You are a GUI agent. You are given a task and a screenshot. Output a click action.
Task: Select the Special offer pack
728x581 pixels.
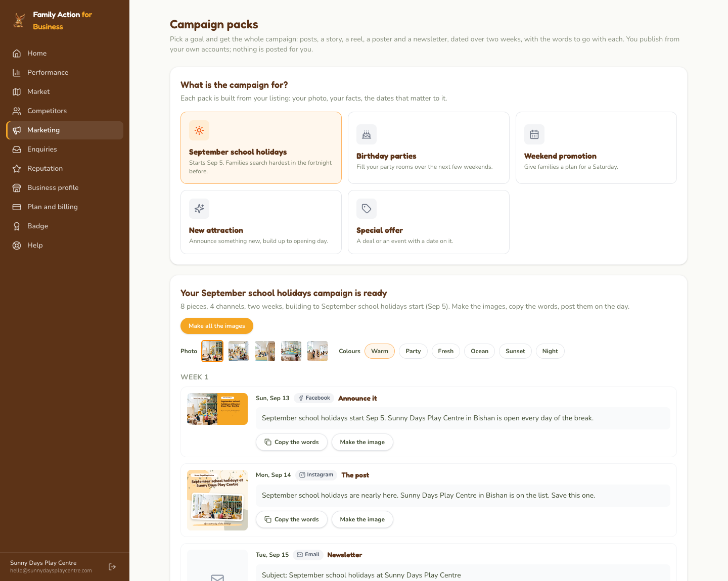[x=429, y=222]
